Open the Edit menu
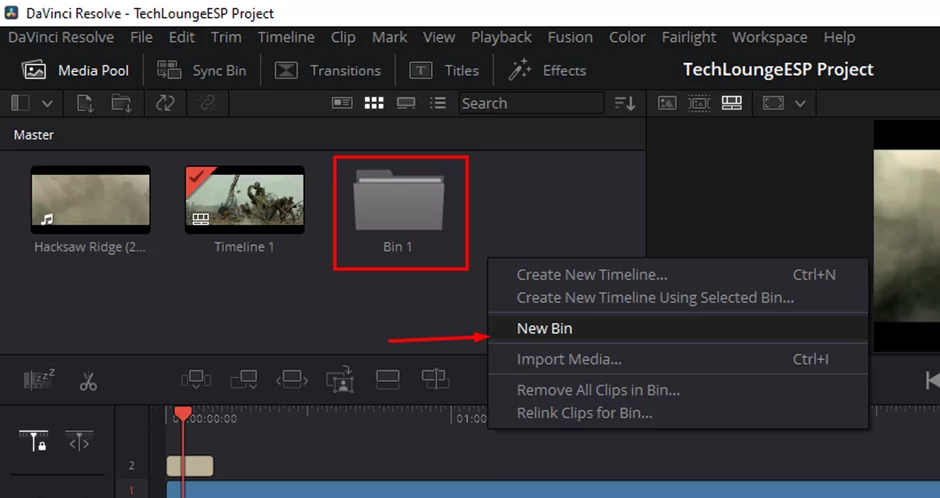This screenshot has width=940, height=498. [x=182, y=37]
